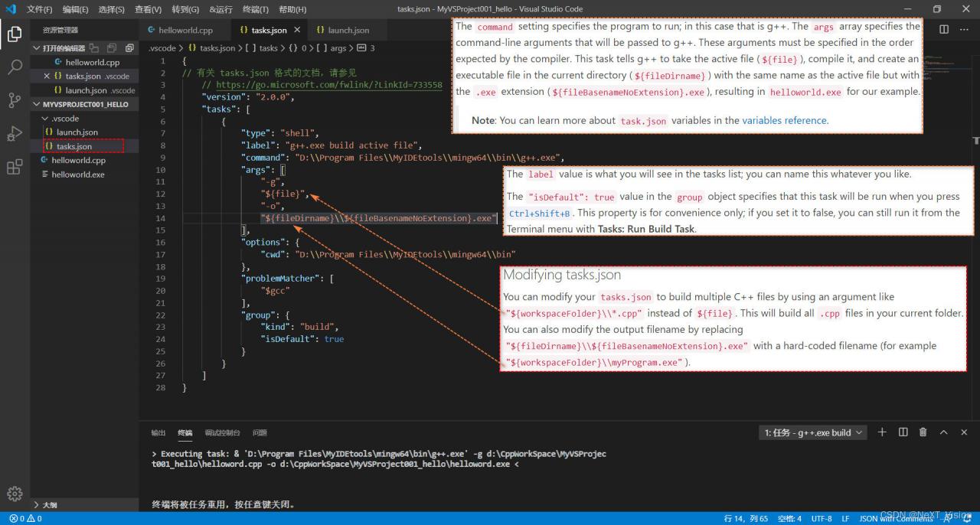Close the tasks.json editor tab
The image size is (980, 525).
tap(297, 30)
